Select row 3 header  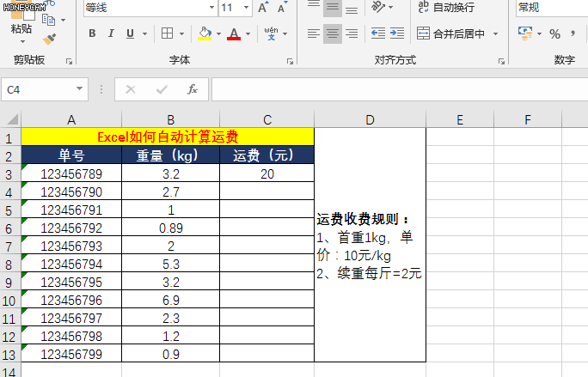pyautogui.click(x=10, y=174)
